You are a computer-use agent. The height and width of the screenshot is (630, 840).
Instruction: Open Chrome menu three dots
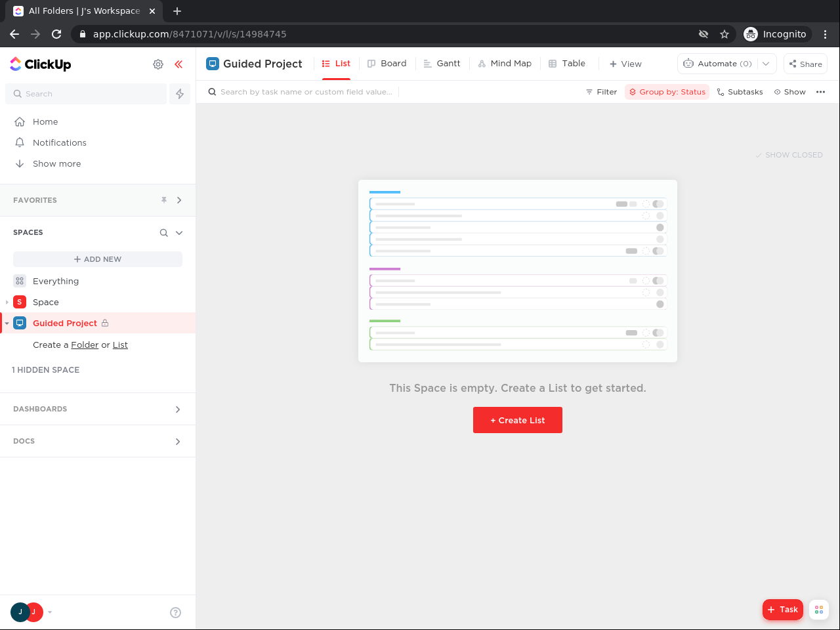[826, 34]
